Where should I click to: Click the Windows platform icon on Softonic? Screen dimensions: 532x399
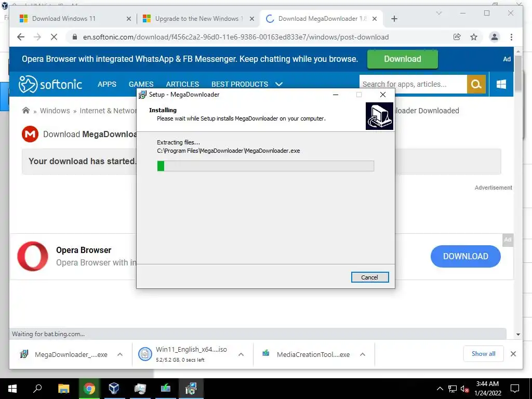click(x=501, y=84)
